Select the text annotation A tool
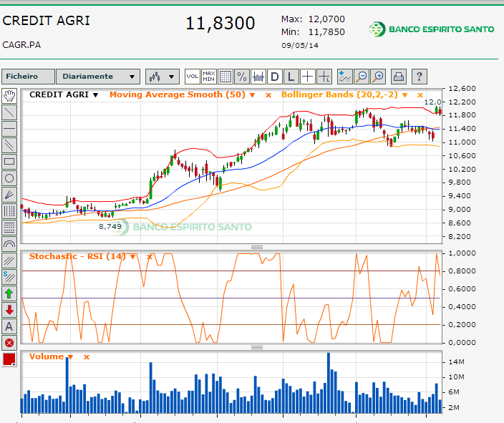The width and height of the screenshot is (504, 423). pos(9,326)
